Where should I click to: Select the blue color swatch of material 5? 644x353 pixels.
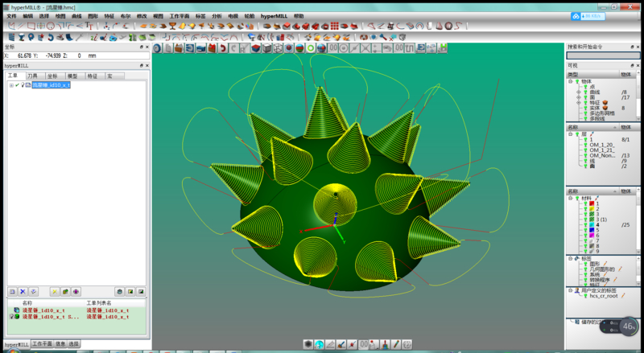(592, 230)
